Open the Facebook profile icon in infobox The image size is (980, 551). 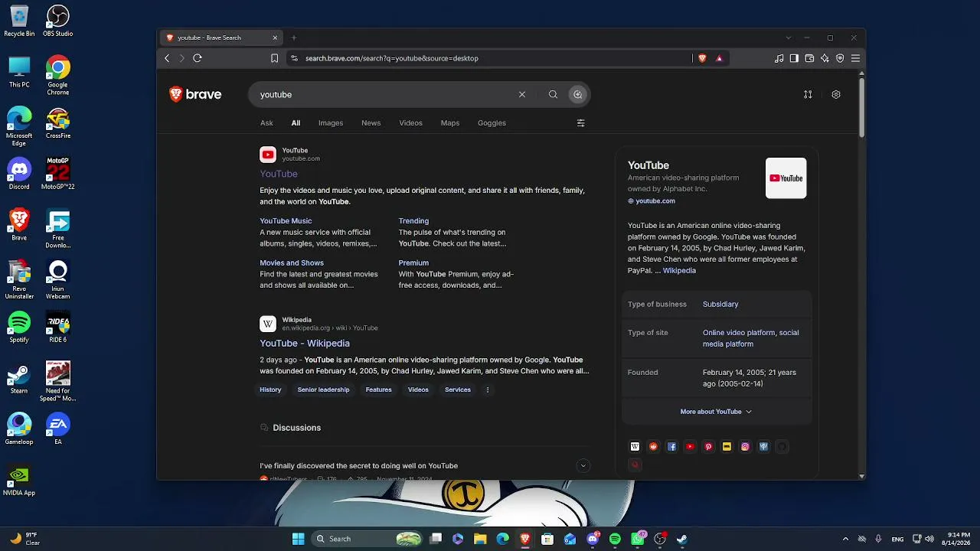tap(671, 447)
